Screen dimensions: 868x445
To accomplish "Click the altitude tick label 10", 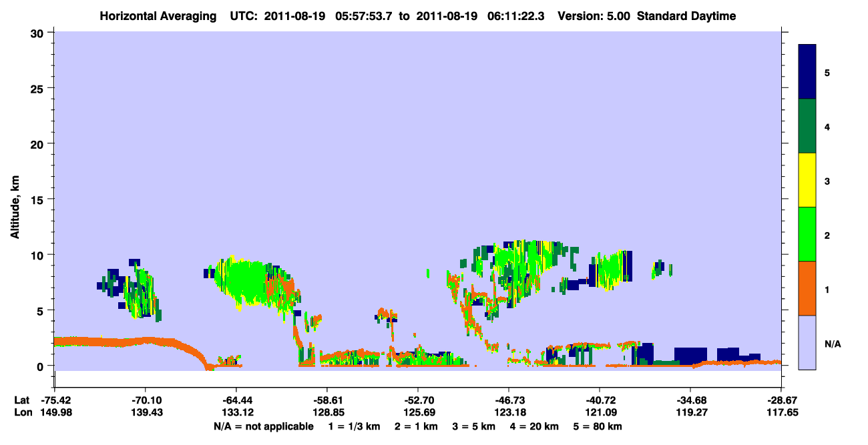I will [39, 255].
